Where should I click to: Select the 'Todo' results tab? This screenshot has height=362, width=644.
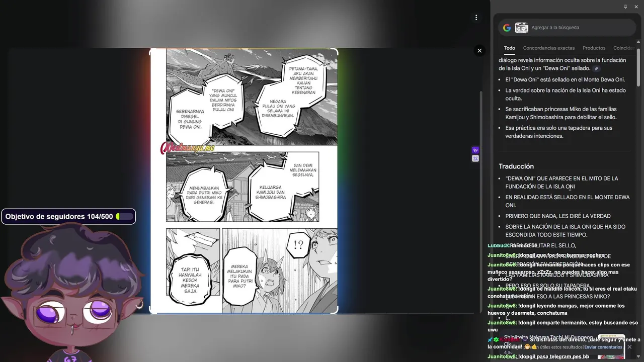click(x=510, y=48)
